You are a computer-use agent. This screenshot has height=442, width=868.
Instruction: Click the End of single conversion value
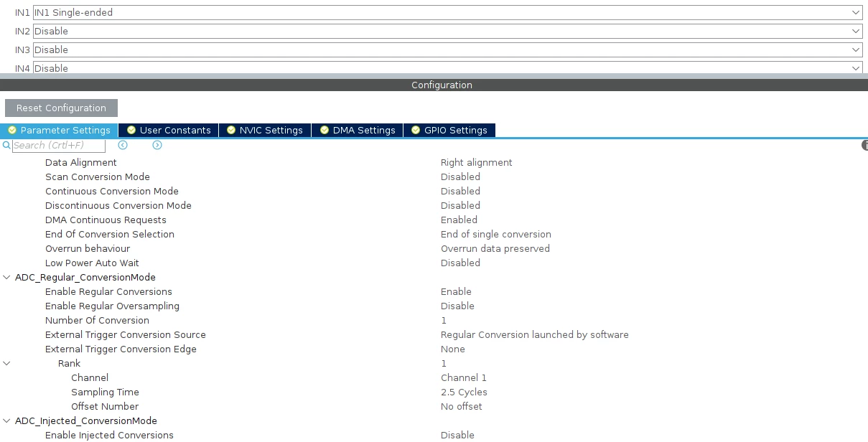[x=496, y=234]
